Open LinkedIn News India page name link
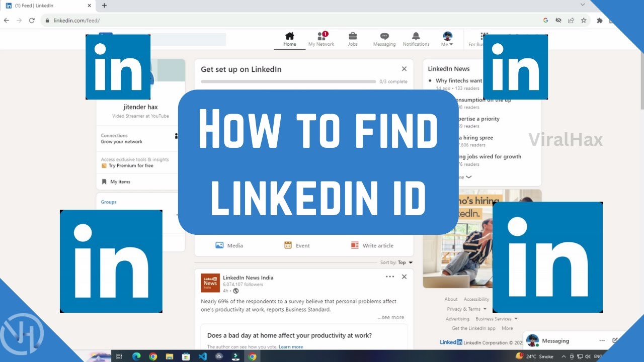 pyautogui.click(x=248, y=278)
